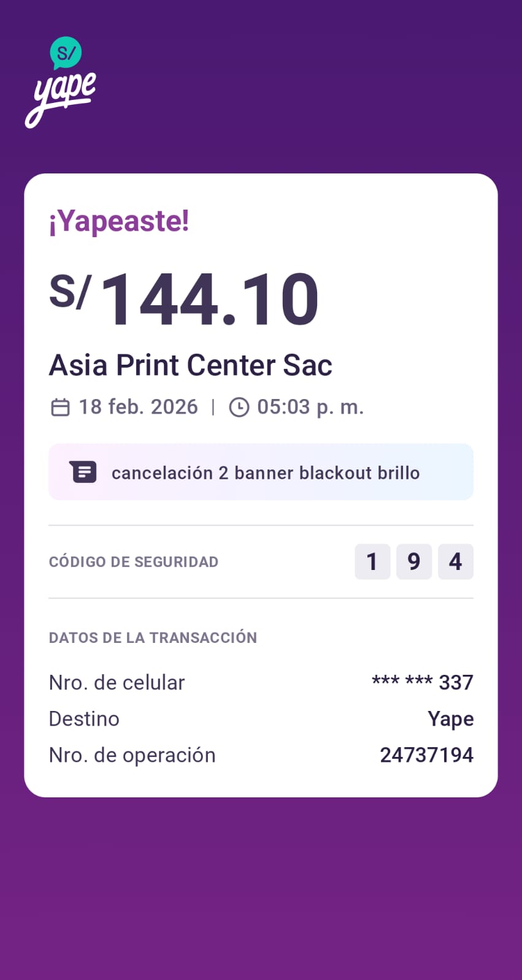This screenshot has width=522, height=980.
Task: Click the date 18 feb. 2026
Action: 138,407
